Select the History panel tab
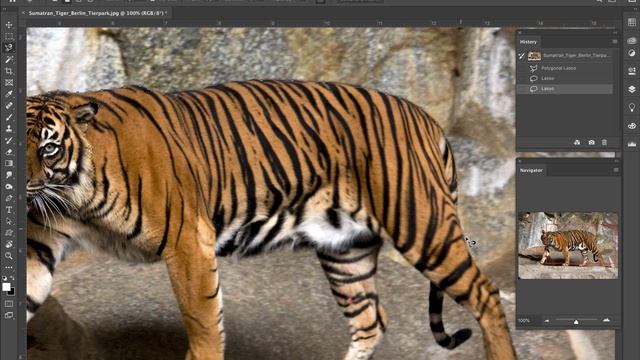 click(x=528, y=42)
